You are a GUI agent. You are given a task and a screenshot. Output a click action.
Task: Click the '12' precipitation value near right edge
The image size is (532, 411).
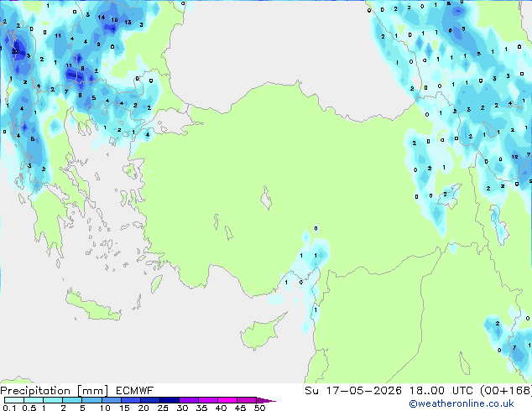[514, 157]
